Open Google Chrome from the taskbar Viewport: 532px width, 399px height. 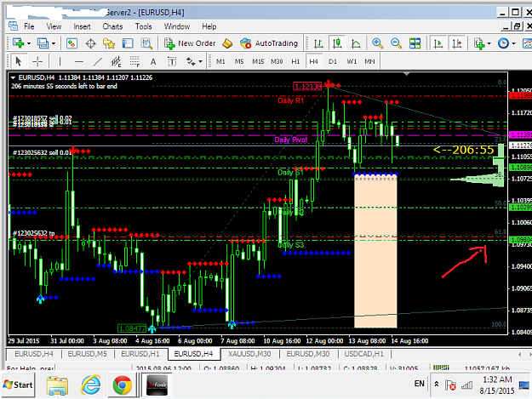click(x=122, y=385)
